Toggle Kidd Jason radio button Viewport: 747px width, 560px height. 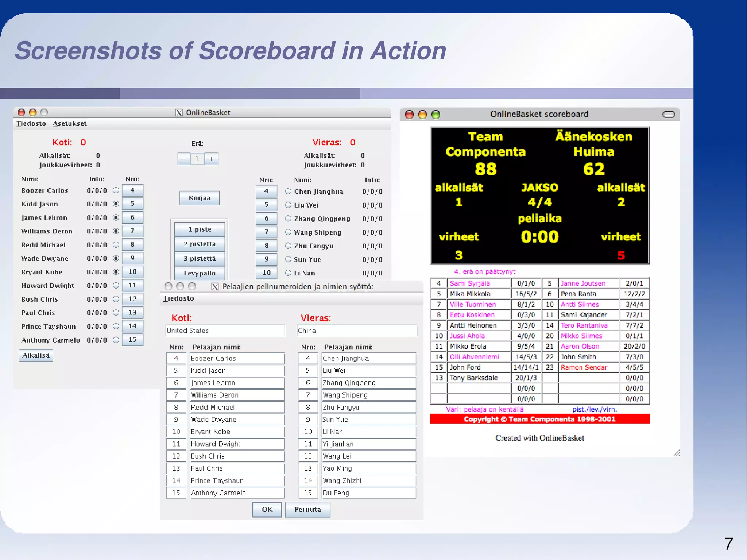[116, 204]
